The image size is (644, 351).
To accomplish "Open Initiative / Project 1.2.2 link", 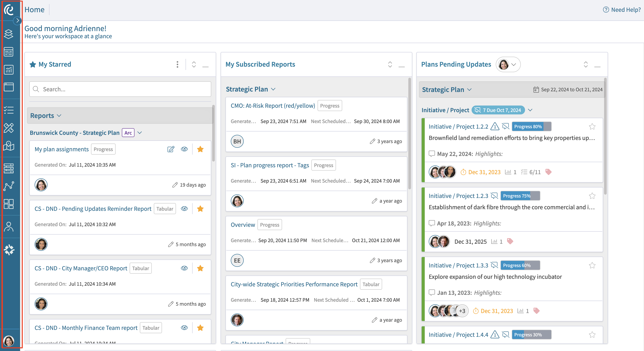I will (x=458, y=127).
